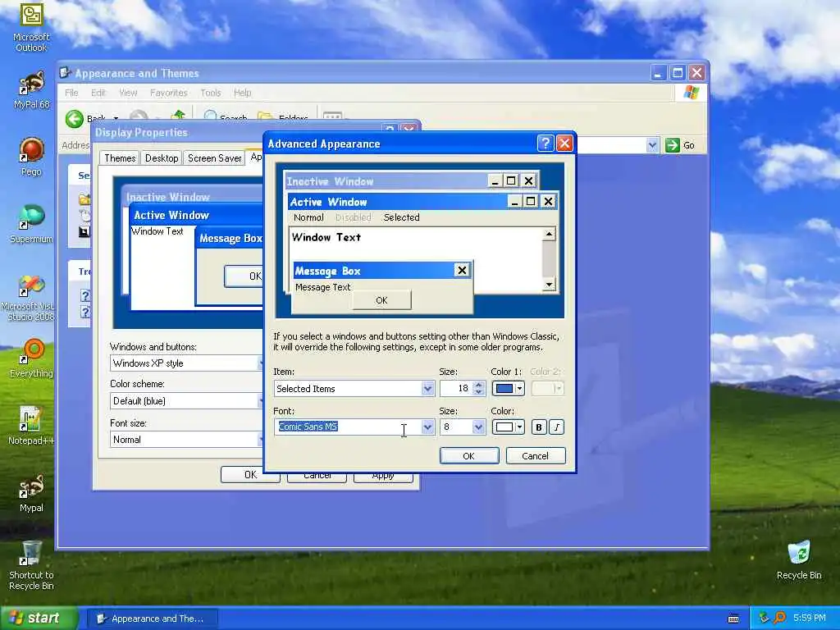The image size is (840, 630).
Task: Open the Favorites menu
Action: click(168, 93)
